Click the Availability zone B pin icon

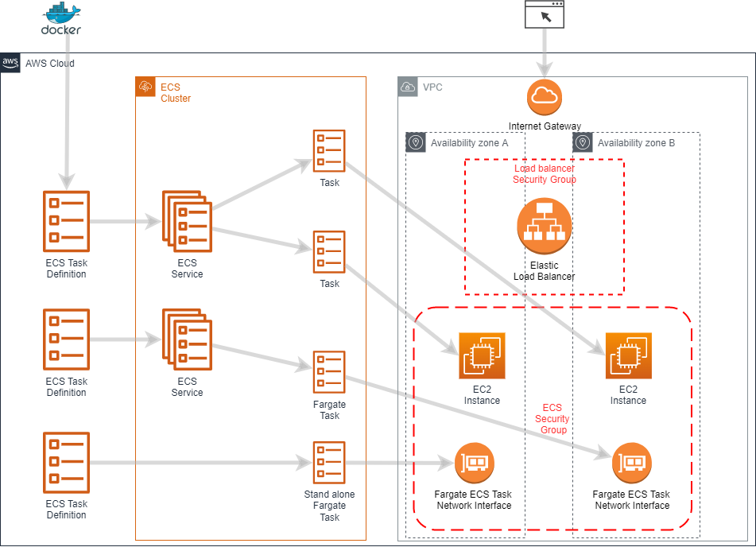pos(583,142)
